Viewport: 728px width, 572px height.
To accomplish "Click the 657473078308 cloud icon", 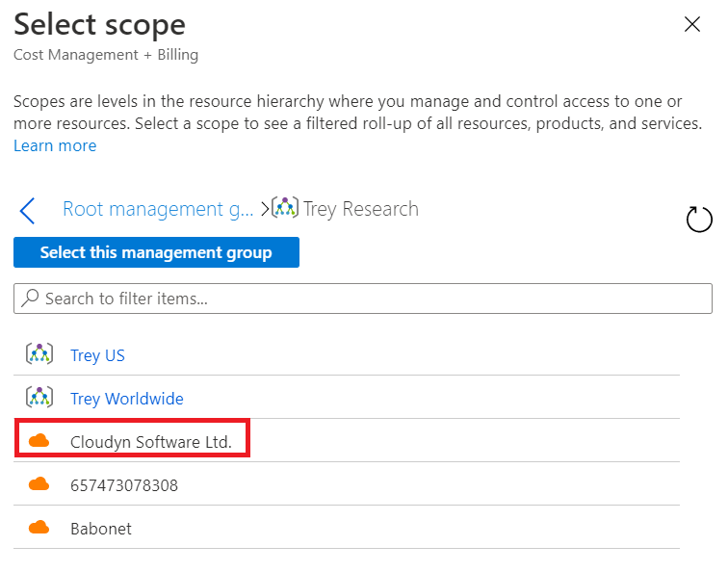I will tap(39, 484).
